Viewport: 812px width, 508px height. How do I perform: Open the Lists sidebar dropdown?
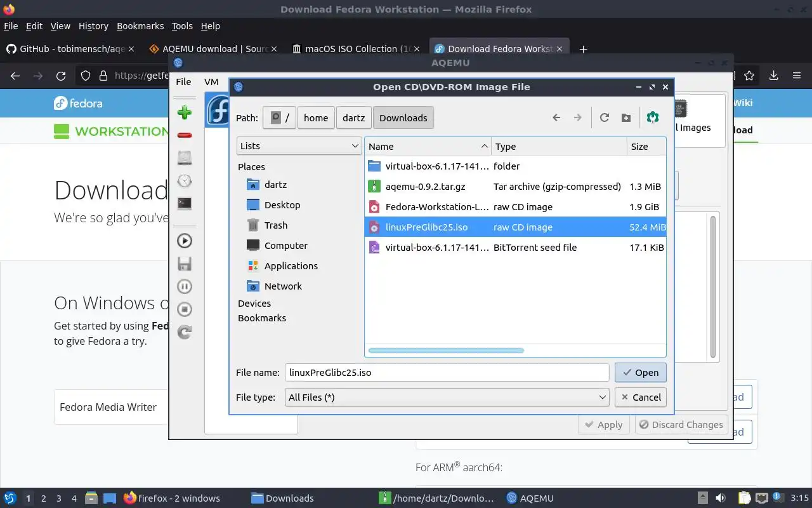[299, 146]
